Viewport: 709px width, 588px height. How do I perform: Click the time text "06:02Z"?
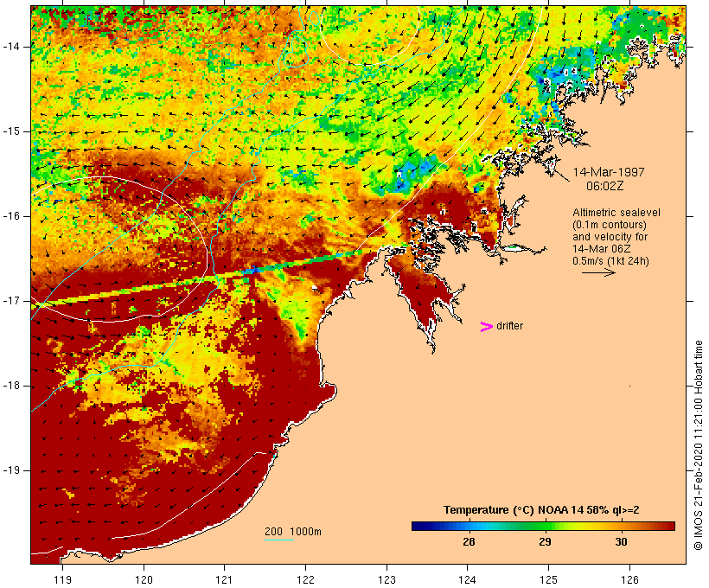[x=605, y=186]
